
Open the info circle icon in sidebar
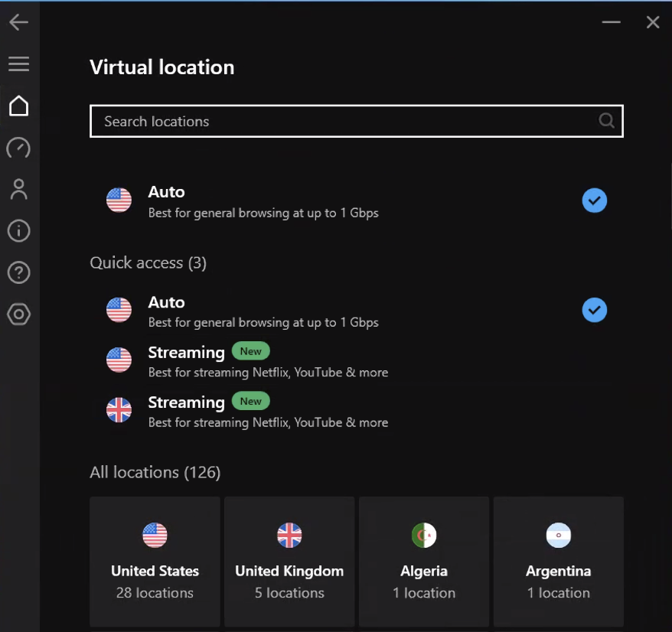(x=19, y=231)
